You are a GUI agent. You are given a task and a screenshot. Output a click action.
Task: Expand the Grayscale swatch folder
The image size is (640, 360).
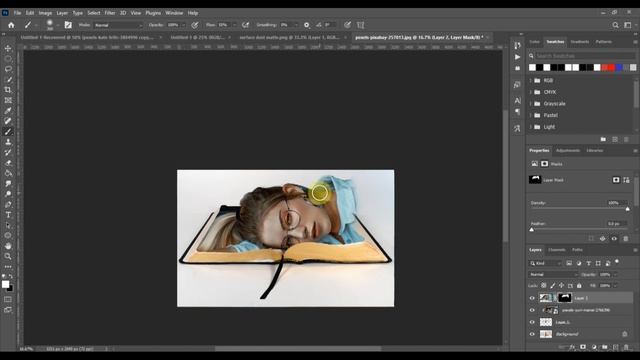click(531, 104)
